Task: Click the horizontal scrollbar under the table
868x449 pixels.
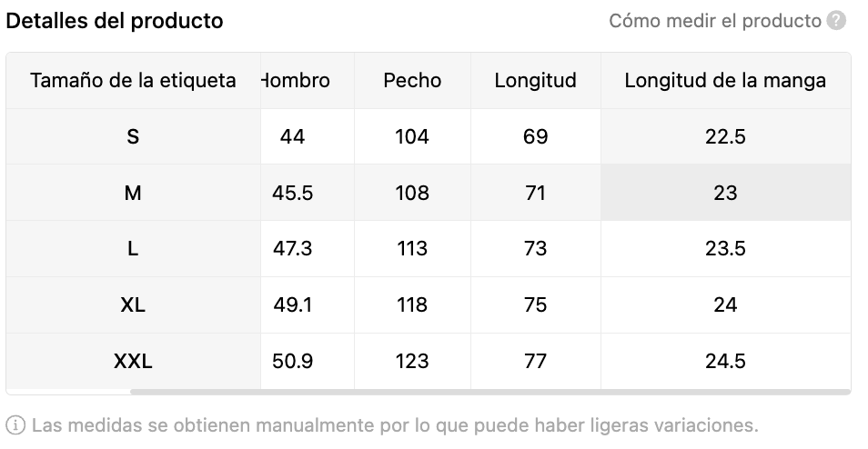Action: 490,392
